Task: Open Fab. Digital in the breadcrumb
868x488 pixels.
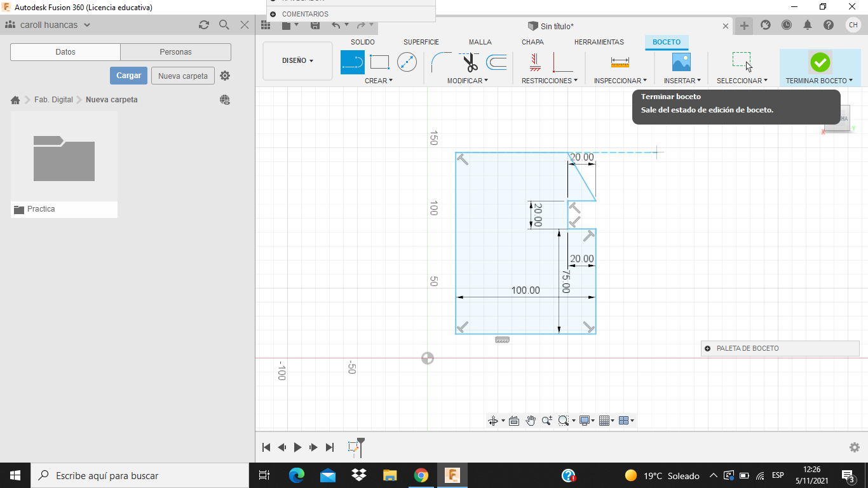Action: [x=53, y=100]
